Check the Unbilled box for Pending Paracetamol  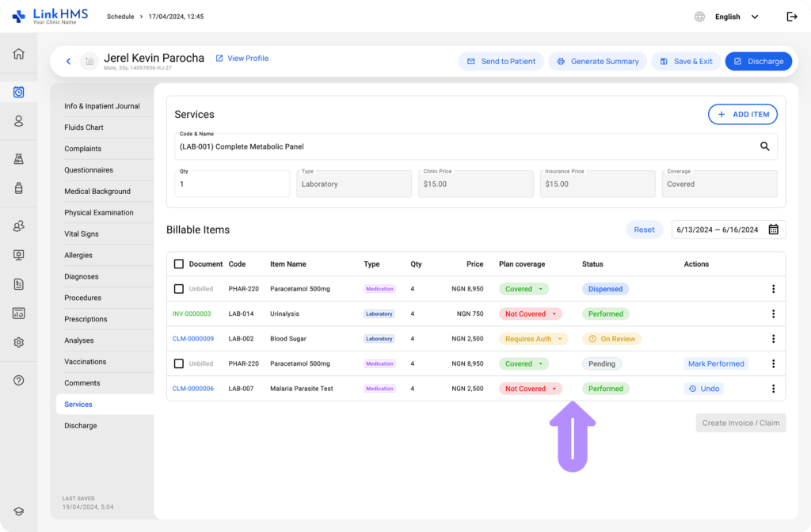(x=179, y=363)
